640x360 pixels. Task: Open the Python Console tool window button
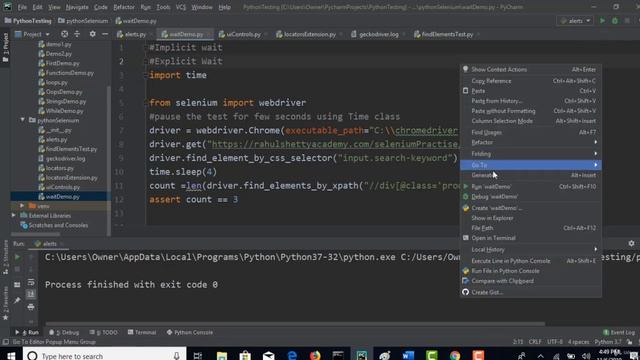(189, 333)
